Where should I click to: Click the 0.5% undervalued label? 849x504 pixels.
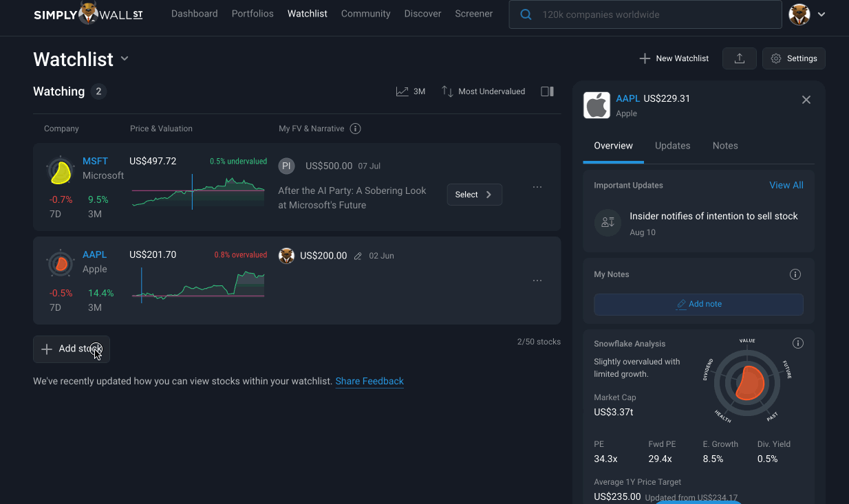(238, 162)
